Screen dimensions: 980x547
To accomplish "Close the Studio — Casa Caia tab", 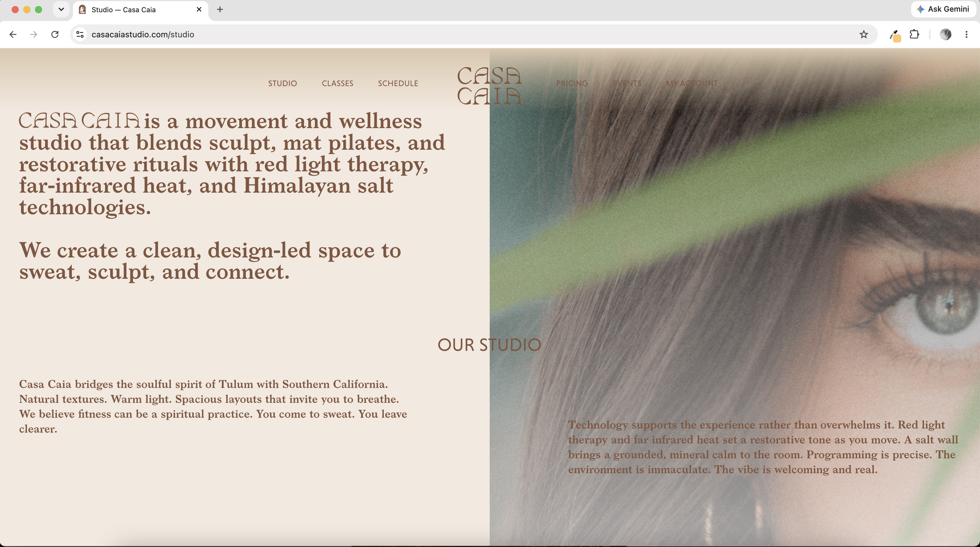I will [x=199, y=9].
